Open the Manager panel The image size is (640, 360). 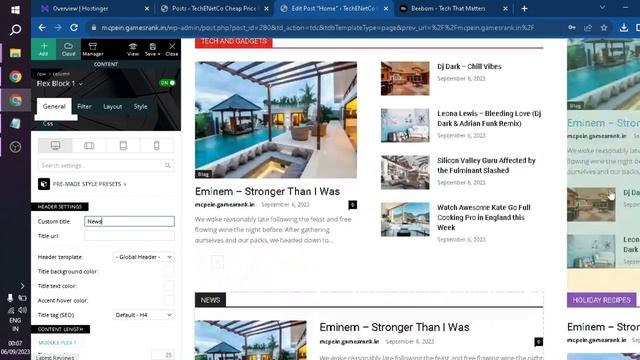click(93, 49)
